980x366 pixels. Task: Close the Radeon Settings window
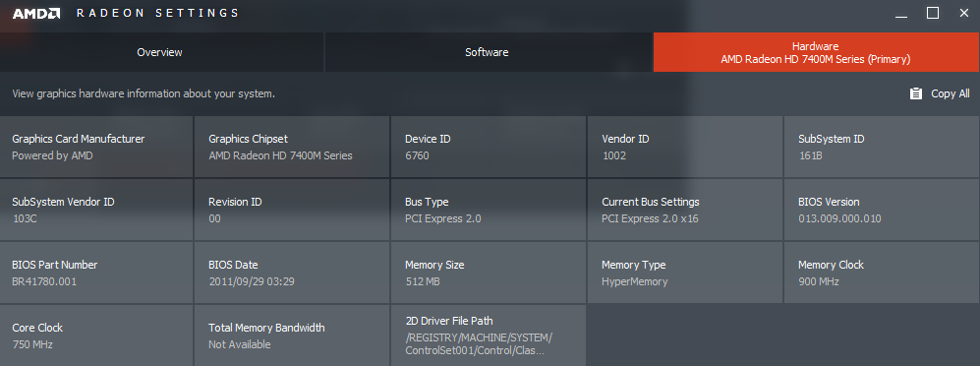pos(963,13)
